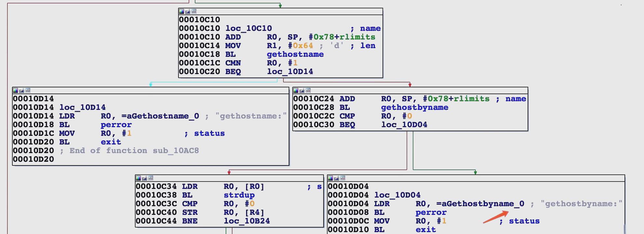644x234 pixels.
Task: Open node color picker on loc_10C10 block
Action: click(x=181, y=11)
